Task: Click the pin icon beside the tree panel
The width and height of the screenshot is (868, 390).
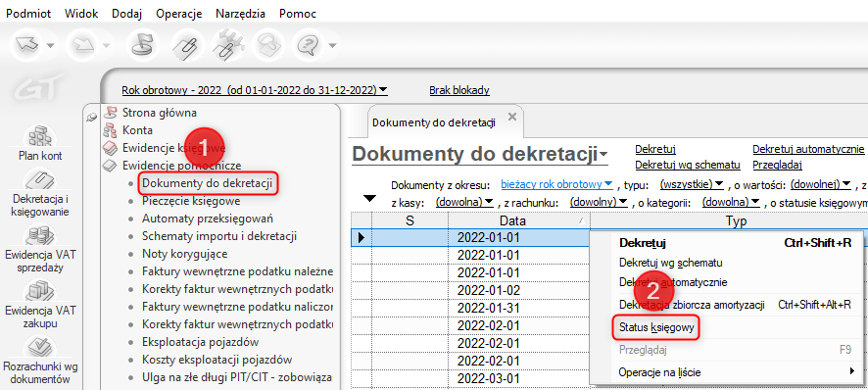Action: 92,117
